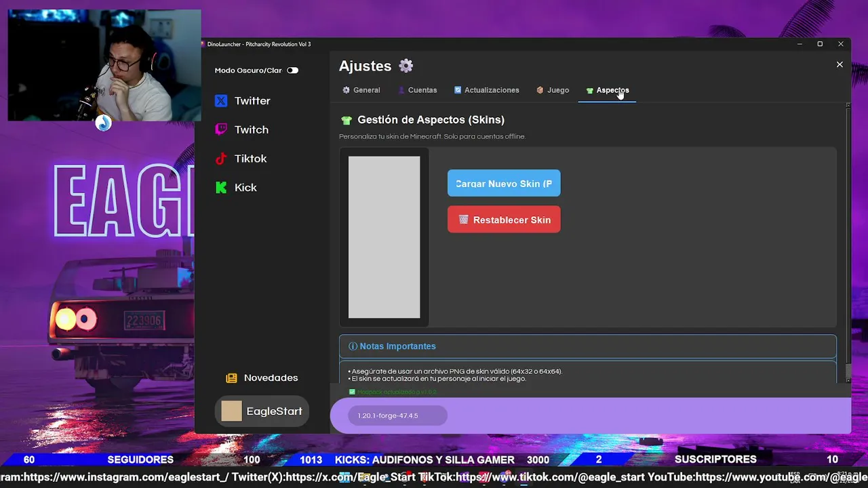Click Restablecer Skin button
The width and height of the screenshot is (868, 488).
[504, 220]
